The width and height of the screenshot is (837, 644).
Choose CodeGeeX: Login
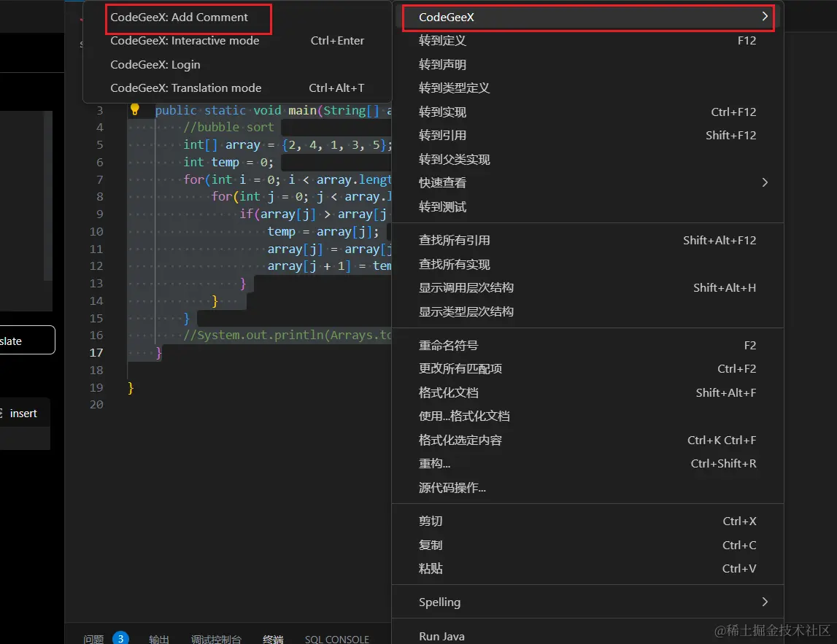pyautogui.click(x=237, y=65)
